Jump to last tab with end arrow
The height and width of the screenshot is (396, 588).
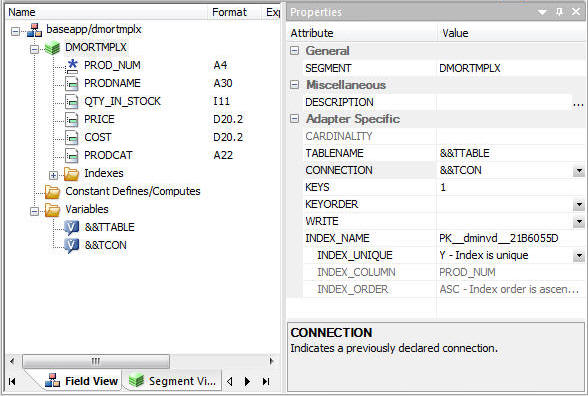pyautogui.click(x=266, y=382)
